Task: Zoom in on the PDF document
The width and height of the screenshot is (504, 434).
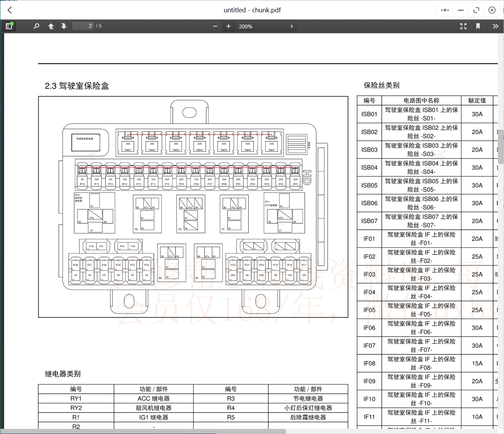Action: (x=228, y=26)
